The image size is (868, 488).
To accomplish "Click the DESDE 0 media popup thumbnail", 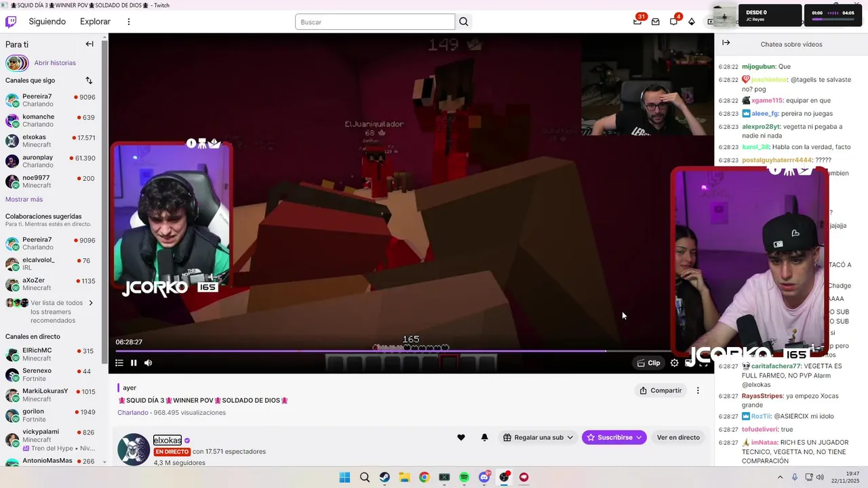I will (726, 16).
